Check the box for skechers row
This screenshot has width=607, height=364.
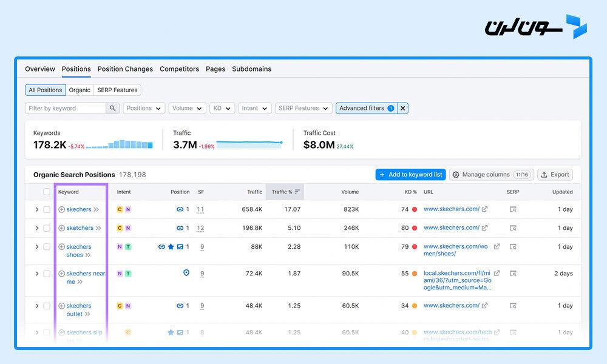click(47, 210)
